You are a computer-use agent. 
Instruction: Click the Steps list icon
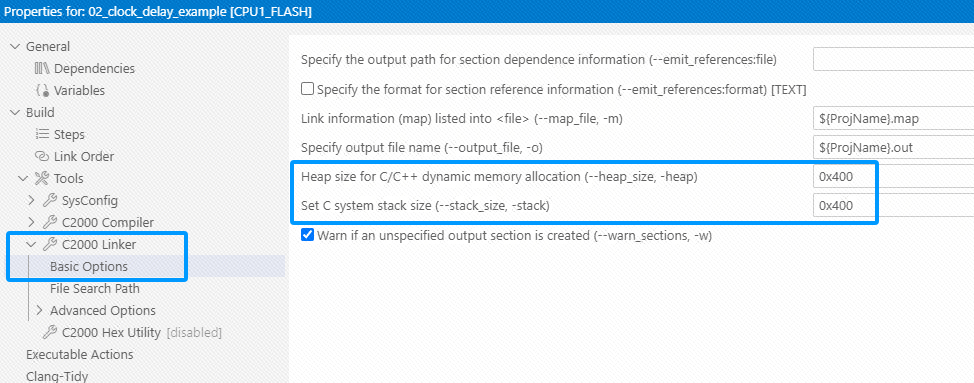coord(42,134)
